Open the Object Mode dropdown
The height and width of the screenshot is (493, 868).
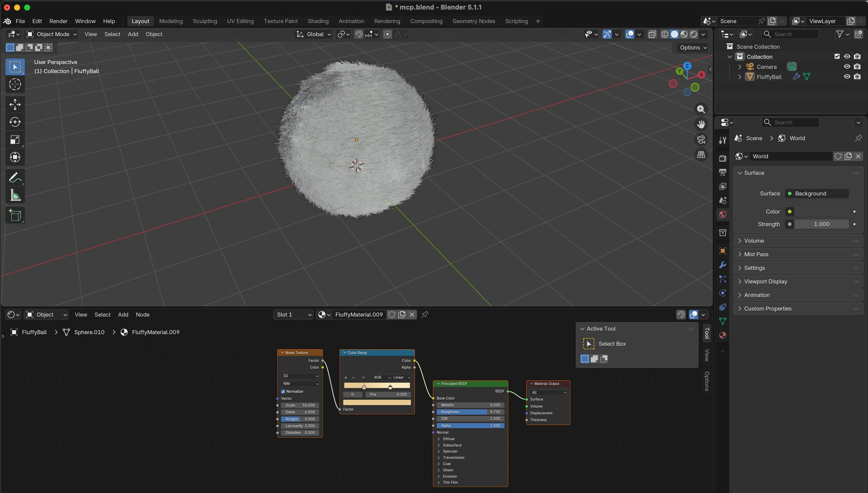pos(52,34)
